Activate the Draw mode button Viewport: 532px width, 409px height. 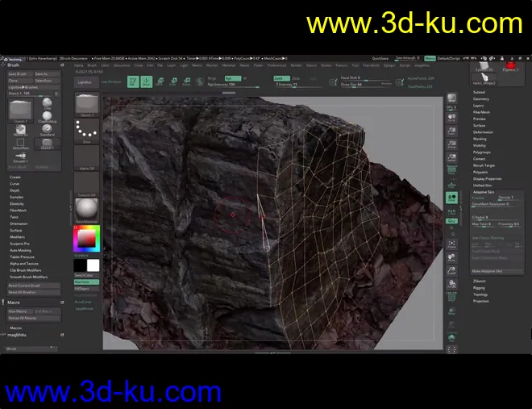point(146,81)
